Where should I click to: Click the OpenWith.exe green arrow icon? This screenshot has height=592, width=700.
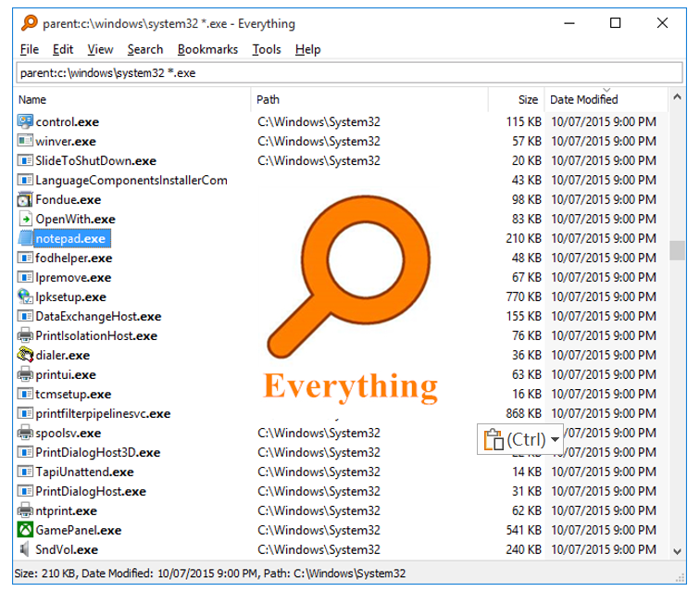tap(25, 219)
